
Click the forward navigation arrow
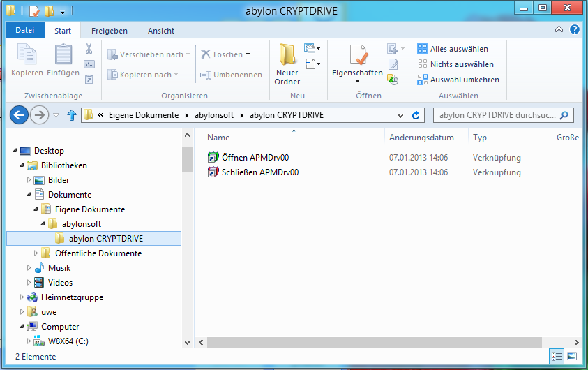tap(39, 114)
